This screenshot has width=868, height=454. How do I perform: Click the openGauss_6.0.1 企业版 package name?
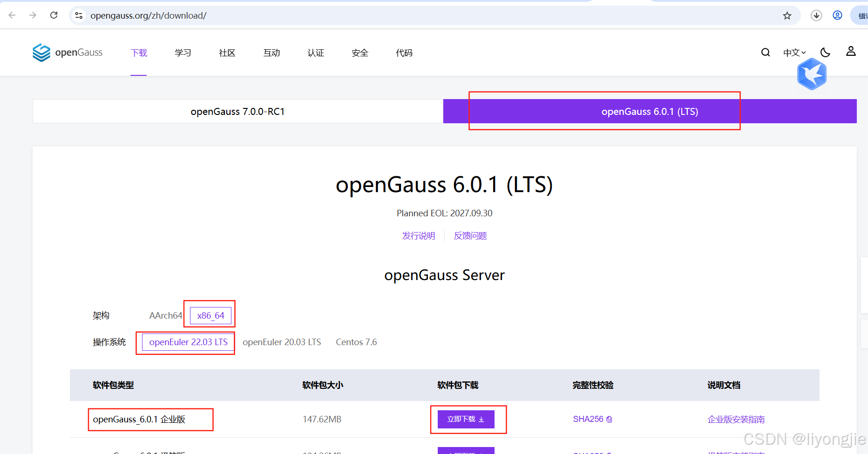click(x=139, y=420)
